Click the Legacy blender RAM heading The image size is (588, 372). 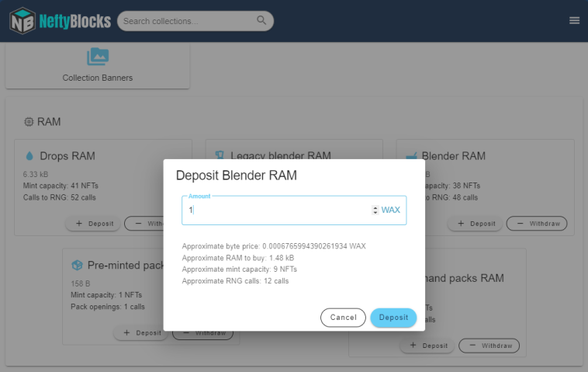click(x=281, y=155)
